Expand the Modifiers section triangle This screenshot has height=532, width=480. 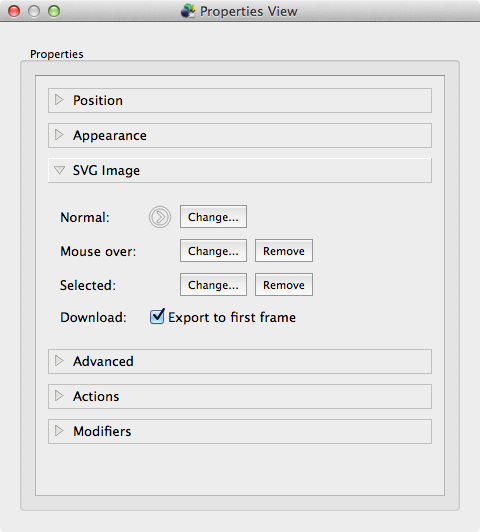(59, 431)
